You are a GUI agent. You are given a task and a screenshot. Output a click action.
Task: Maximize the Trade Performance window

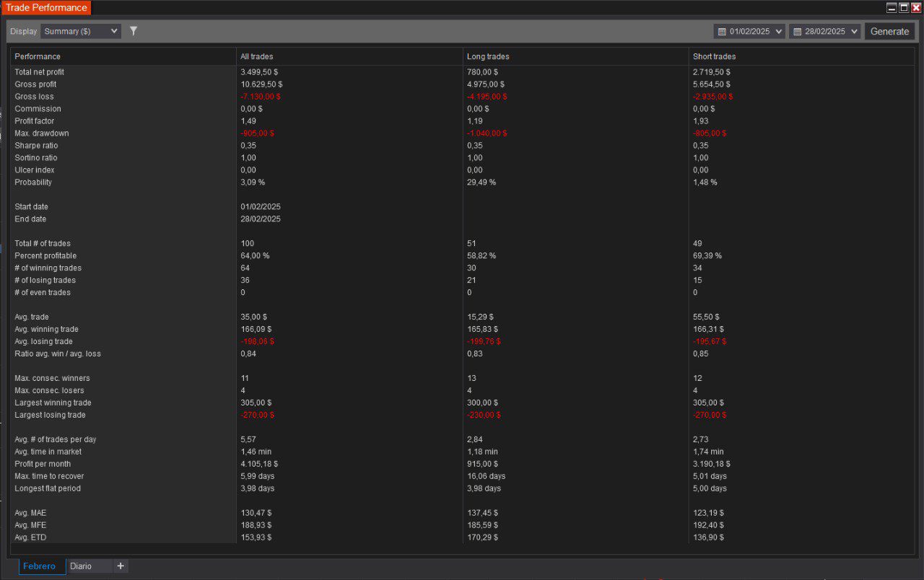(x=904, y=8)
